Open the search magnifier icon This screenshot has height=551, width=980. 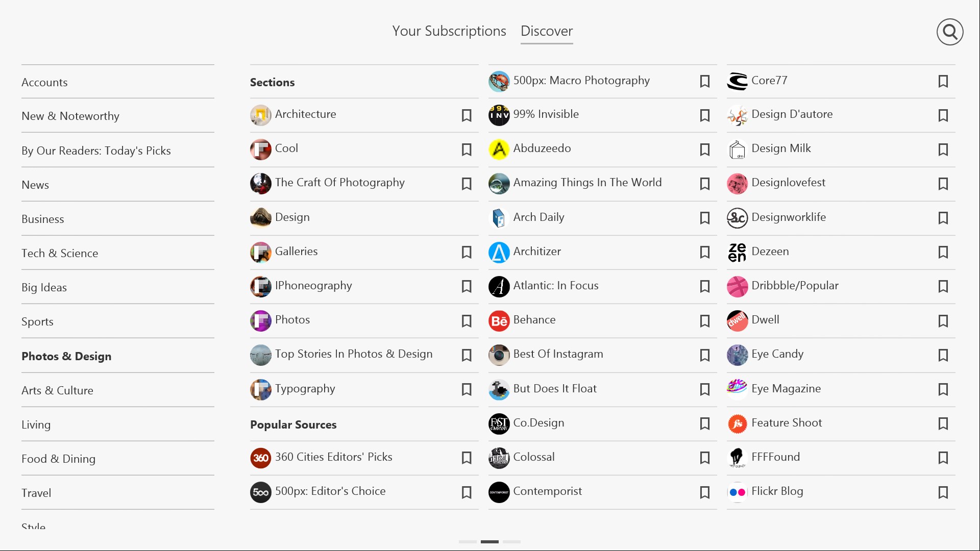pos(949,32)
